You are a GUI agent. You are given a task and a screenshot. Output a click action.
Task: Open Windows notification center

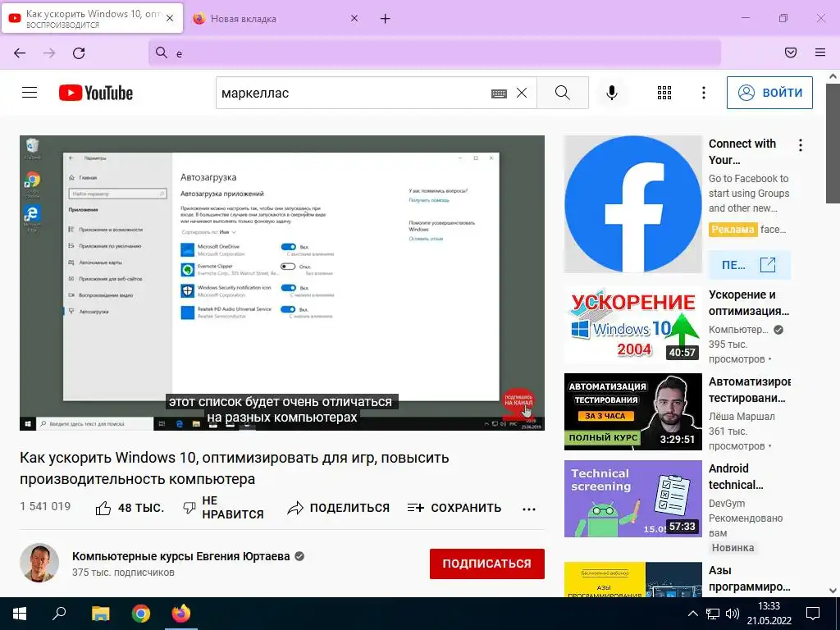pyautogui.click(x=813, y=614)
